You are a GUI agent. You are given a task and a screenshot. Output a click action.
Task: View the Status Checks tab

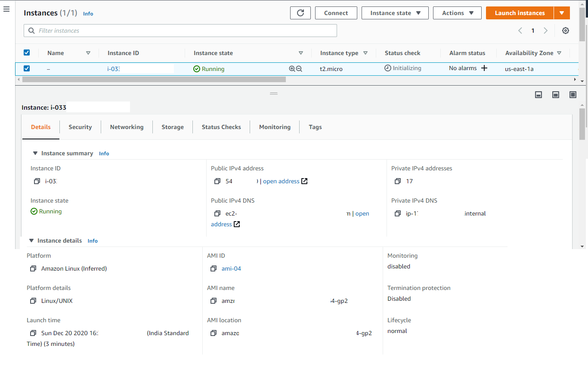point(221,127)
